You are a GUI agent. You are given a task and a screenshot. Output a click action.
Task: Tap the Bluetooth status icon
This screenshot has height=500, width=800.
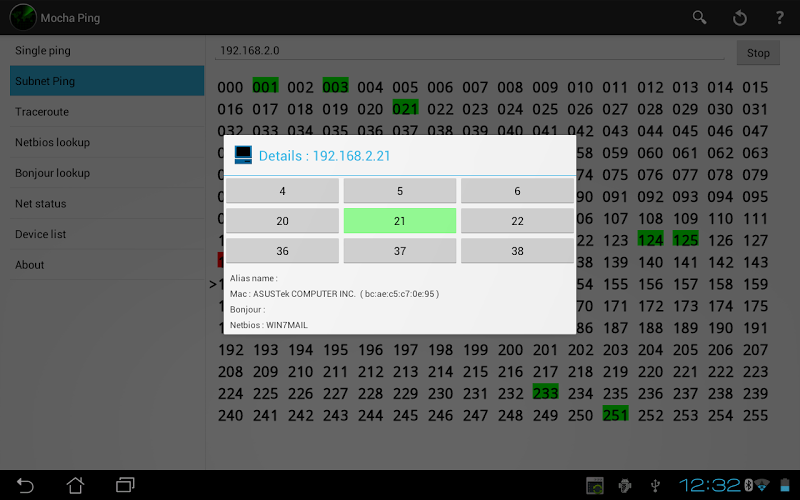(748, 485)
